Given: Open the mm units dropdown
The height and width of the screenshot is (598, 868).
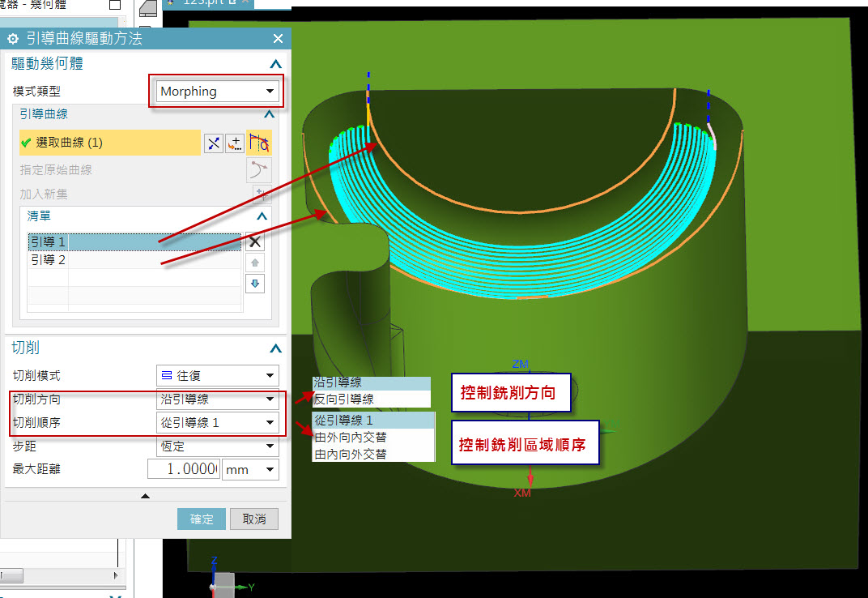Looking at the screenshot, I should point(250,469).
